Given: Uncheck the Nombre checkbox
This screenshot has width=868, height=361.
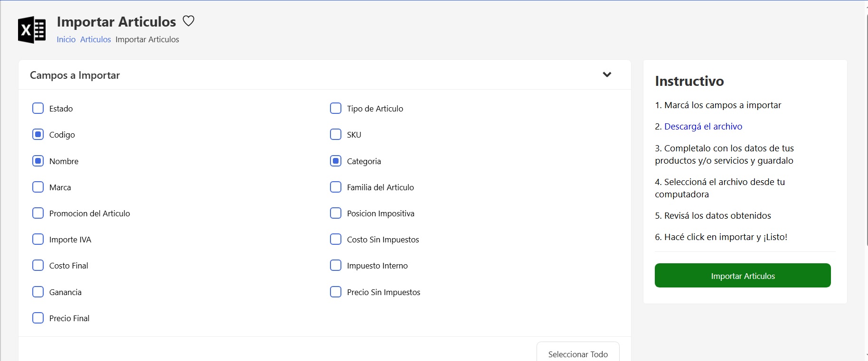Looking at the screenshot, I should [x=38, y=161].
